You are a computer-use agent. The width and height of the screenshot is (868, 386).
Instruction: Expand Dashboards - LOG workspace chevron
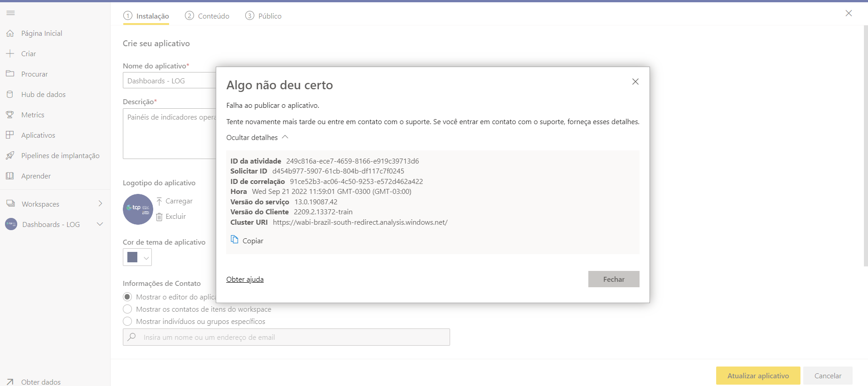tap(100, 224)
